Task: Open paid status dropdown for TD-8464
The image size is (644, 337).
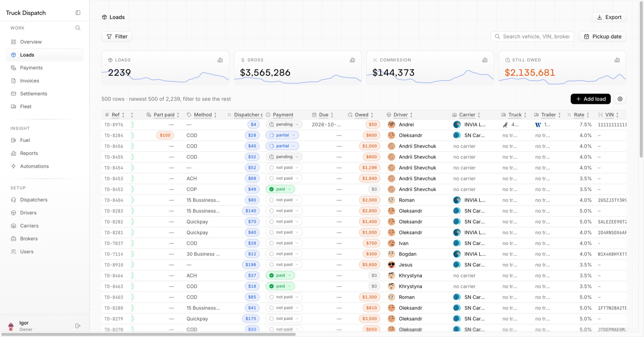Action: [280, 276]
